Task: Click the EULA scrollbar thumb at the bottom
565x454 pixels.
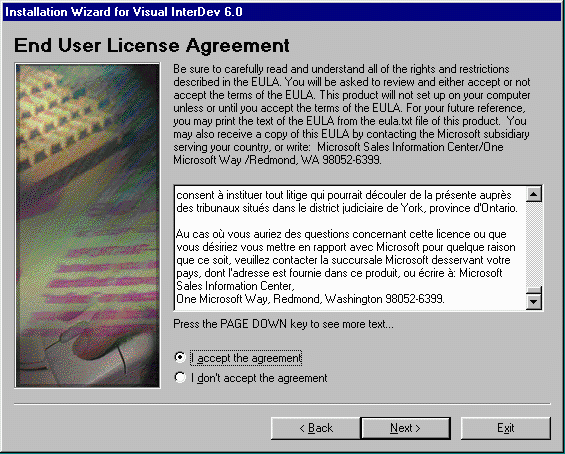Action: pyautogui.click(x=534, y=290)
